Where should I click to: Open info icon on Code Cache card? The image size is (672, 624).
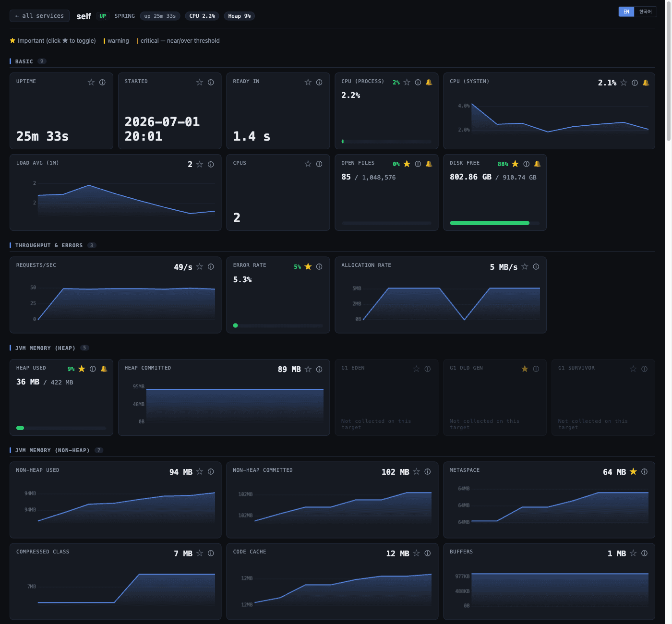pos(428,553)
